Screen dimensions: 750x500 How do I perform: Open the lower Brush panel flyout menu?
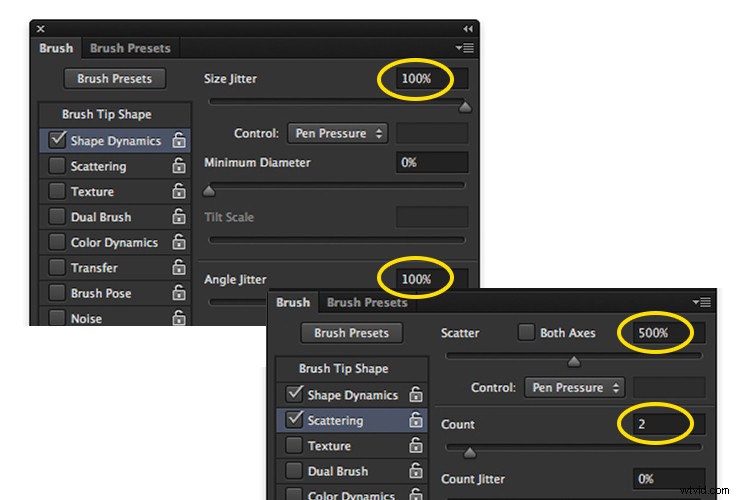pos(702,302)
